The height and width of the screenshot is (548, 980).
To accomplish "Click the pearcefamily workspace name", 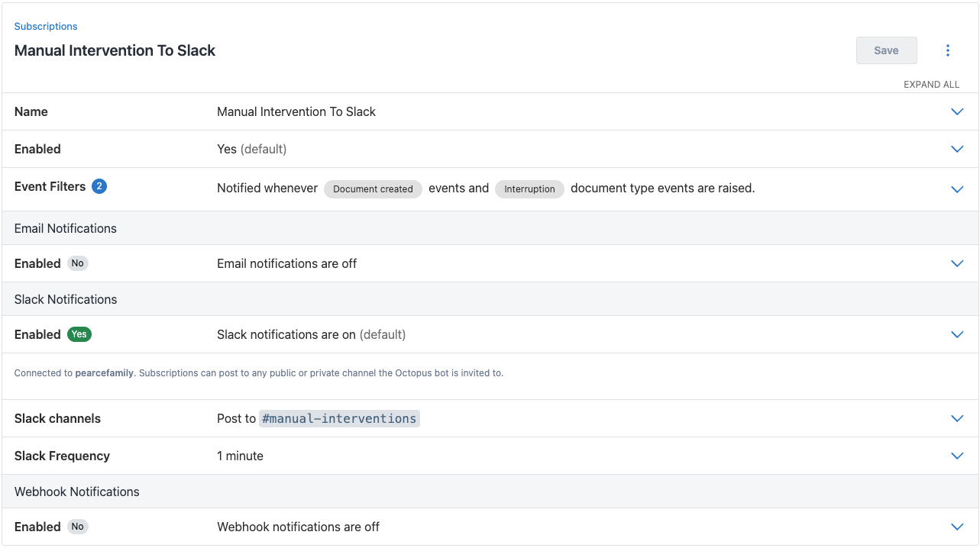I will [x=105, y=373].
